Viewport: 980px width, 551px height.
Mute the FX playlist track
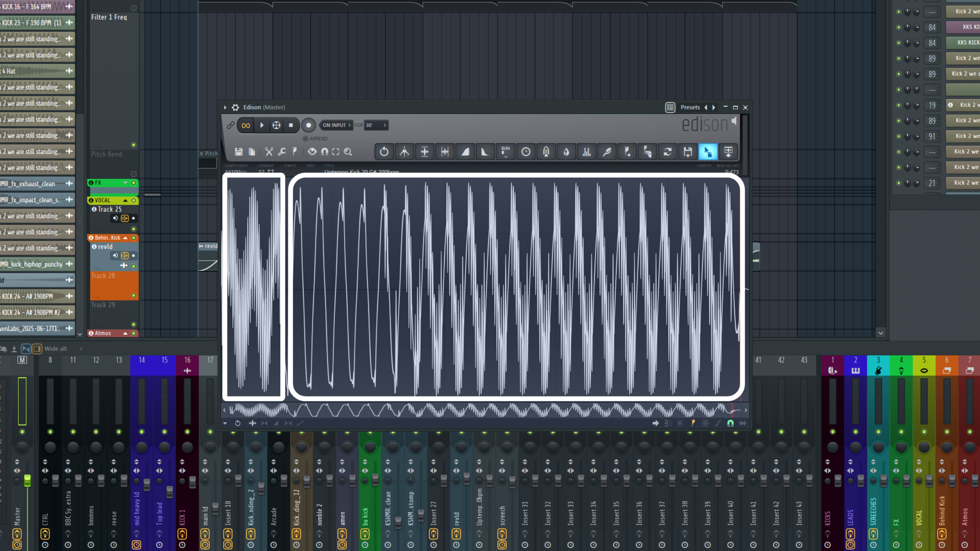(x=134, y=183)
